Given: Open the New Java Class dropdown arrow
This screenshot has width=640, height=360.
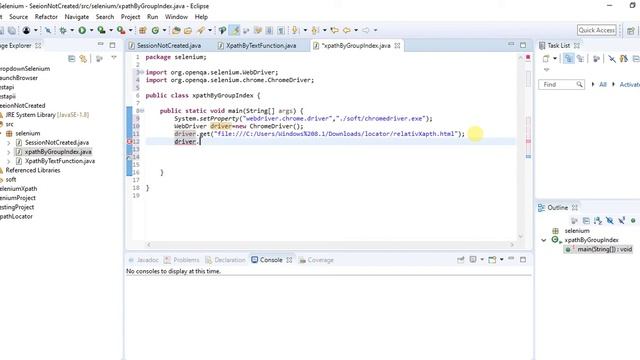Looking at the screenshot, I should point(164,30).
